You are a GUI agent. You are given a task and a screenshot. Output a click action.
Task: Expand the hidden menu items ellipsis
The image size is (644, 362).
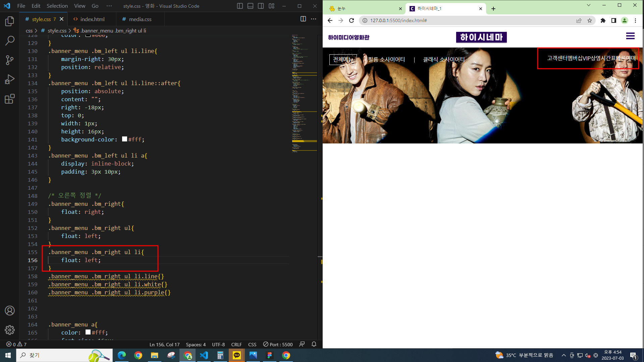coord(109,6)
